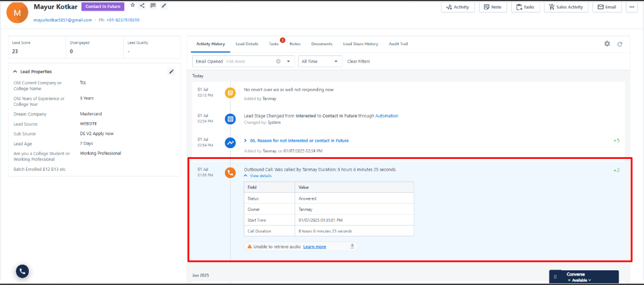Add a new Note
The width and height of the screenshot is (644, 285).
click(493, 7)
